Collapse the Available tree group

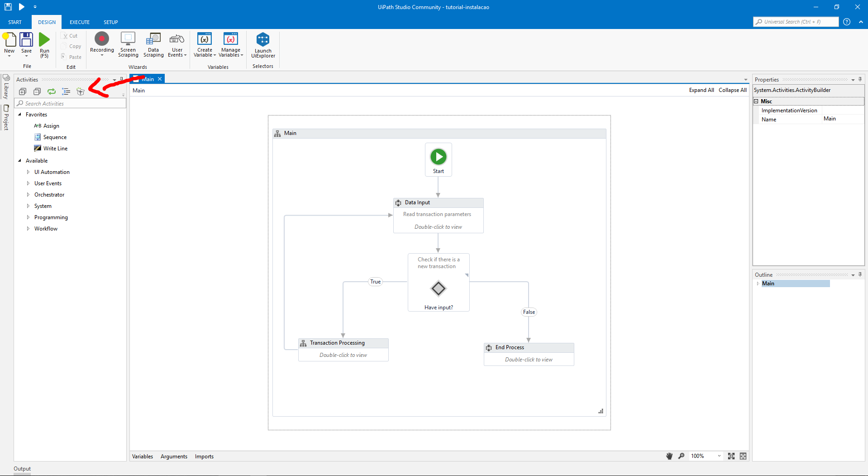(19, 161)
